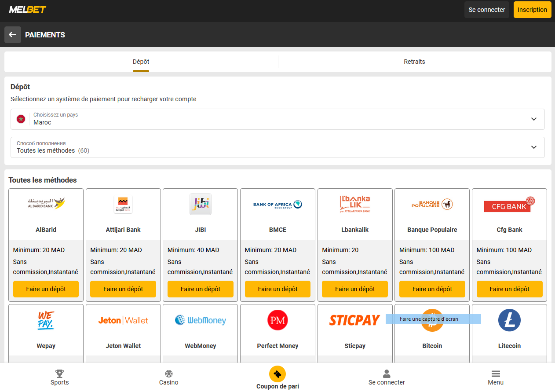Expand the Toutes les méthodes dropdown
This screenshot has height=392, width=555.
(x=277, y=147)
